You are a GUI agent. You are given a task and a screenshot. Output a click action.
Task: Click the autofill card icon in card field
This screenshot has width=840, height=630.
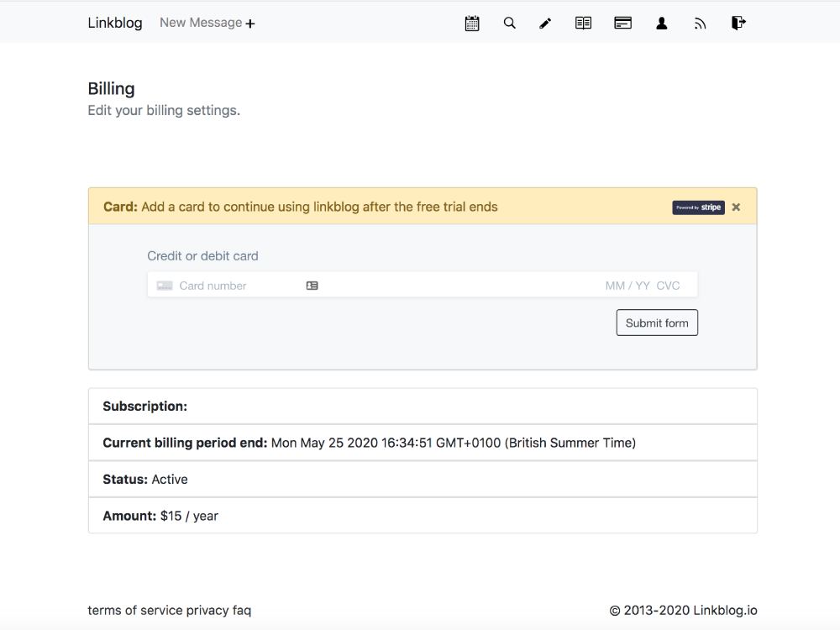[x=312, y=286]
